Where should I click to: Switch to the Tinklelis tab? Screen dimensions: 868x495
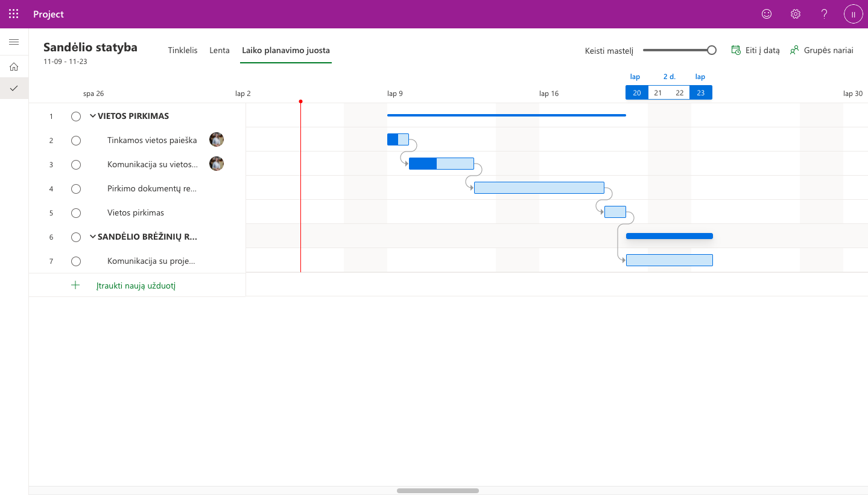tap(183, 50)
